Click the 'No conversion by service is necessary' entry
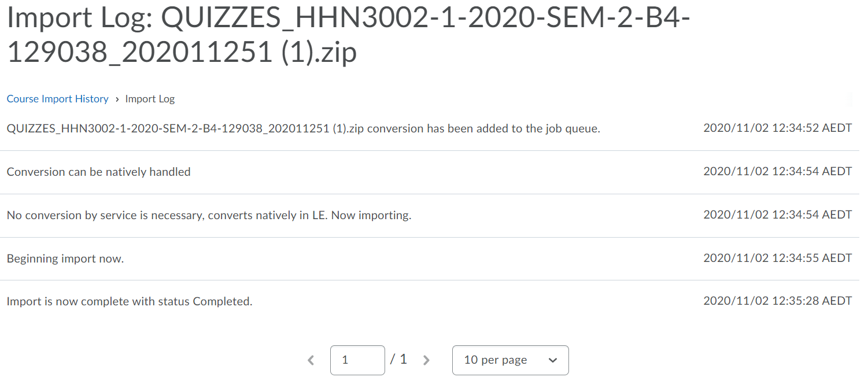The height and width of the screenshot is (388, 868). coord(209,215)
